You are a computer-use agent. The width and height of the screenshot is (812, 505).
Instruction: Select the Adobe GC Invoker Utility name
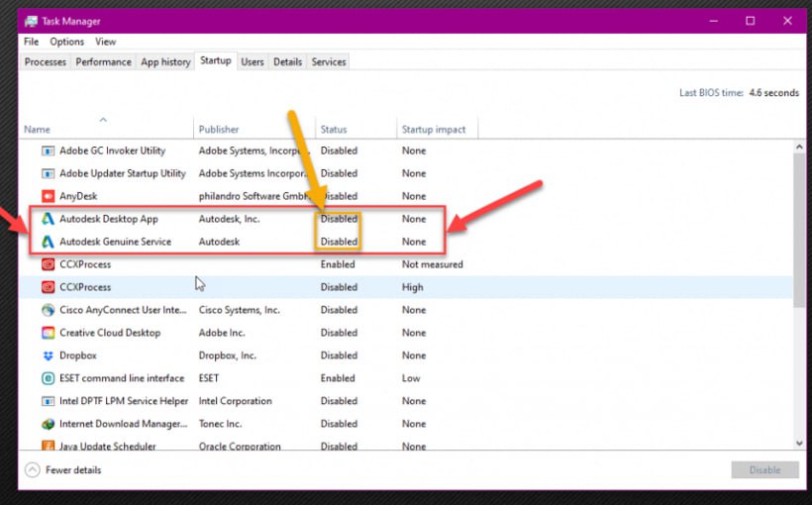(112, 151)
